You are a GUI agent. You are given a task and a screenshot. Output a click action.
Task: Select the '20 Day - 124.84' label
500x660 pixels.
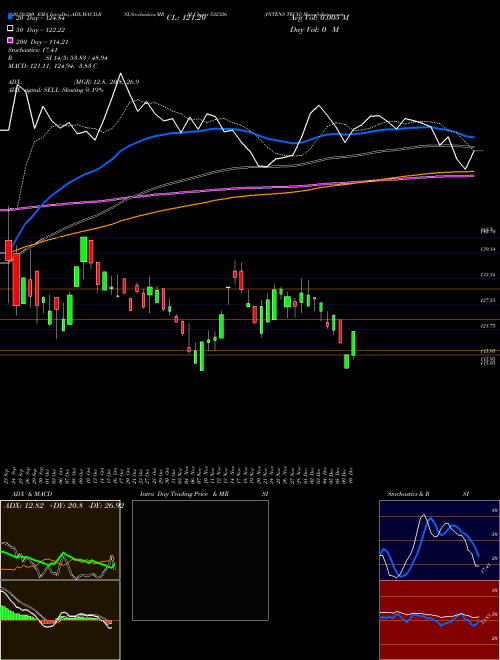coord(40,18)
